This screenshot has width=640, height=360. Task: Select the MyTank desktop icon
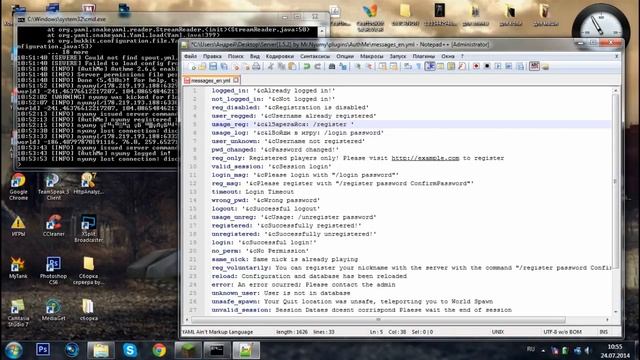point(18,268)
